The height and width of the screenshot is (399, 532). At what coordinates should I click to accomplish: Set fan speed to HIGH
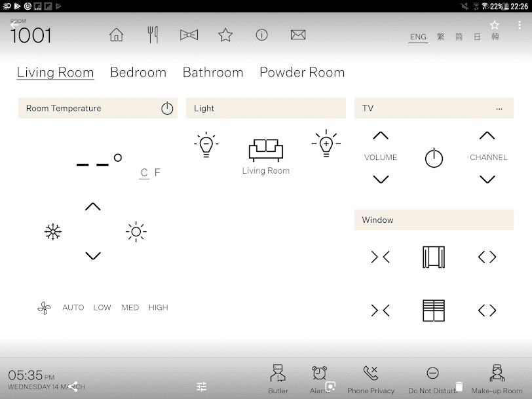point(158,307)
